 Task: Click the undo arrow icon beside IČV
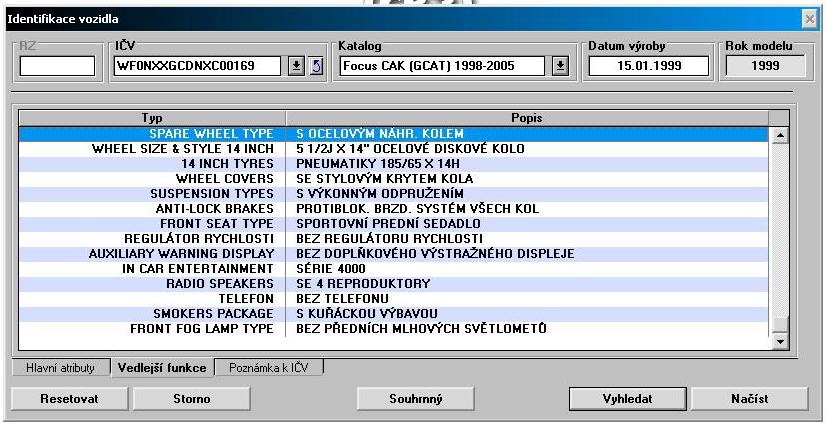tap(317, 66)
